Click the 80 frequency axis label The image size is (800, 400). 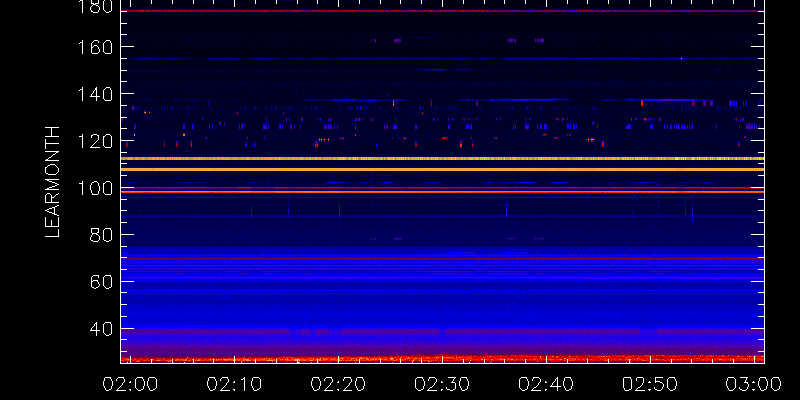click(x=101, y=235)
